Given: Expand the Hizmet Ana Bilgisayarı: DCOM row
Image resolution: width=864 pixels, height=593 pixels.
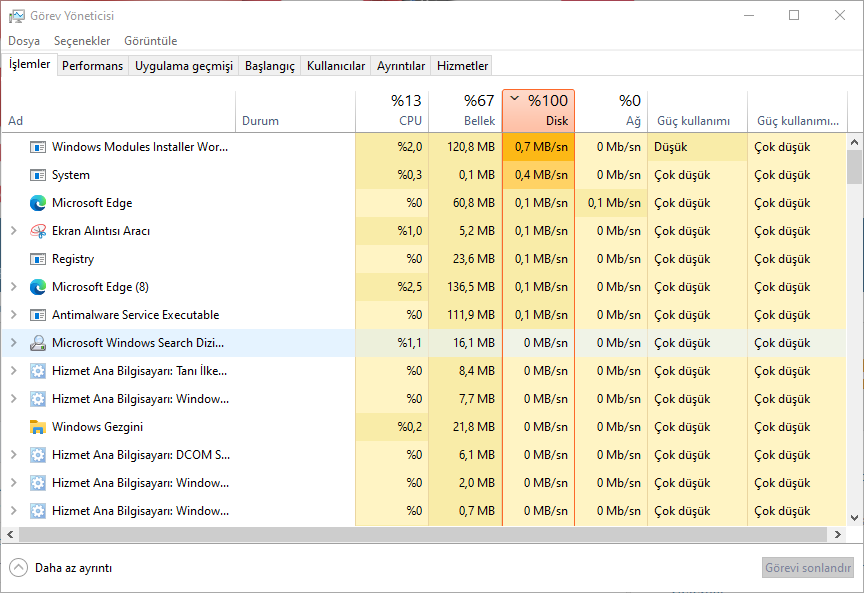Looking at the screenshot, I should (x=13, y=455).
